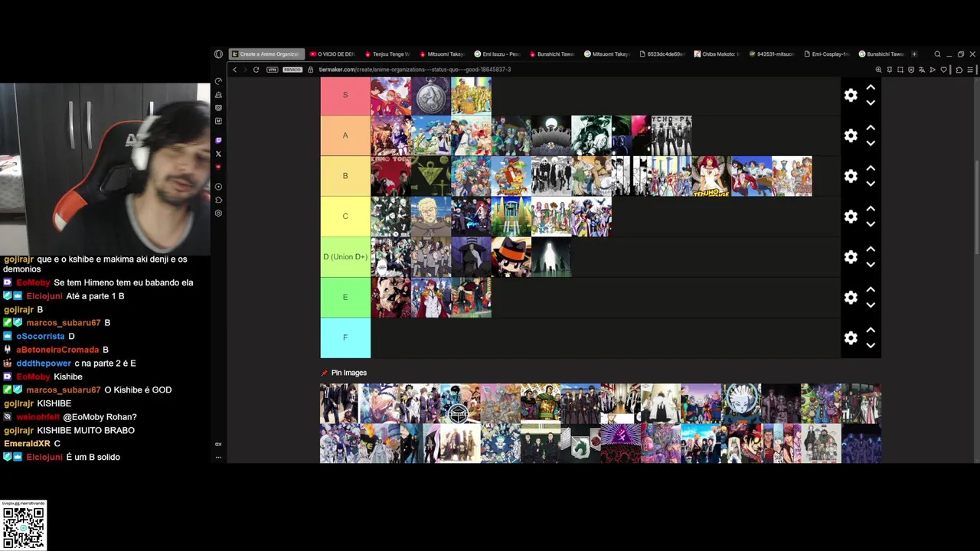Image resolution: width=980 pixels, height=551 pixels.
Task: Move B tier row down with arrow
Action: (871, 184)
